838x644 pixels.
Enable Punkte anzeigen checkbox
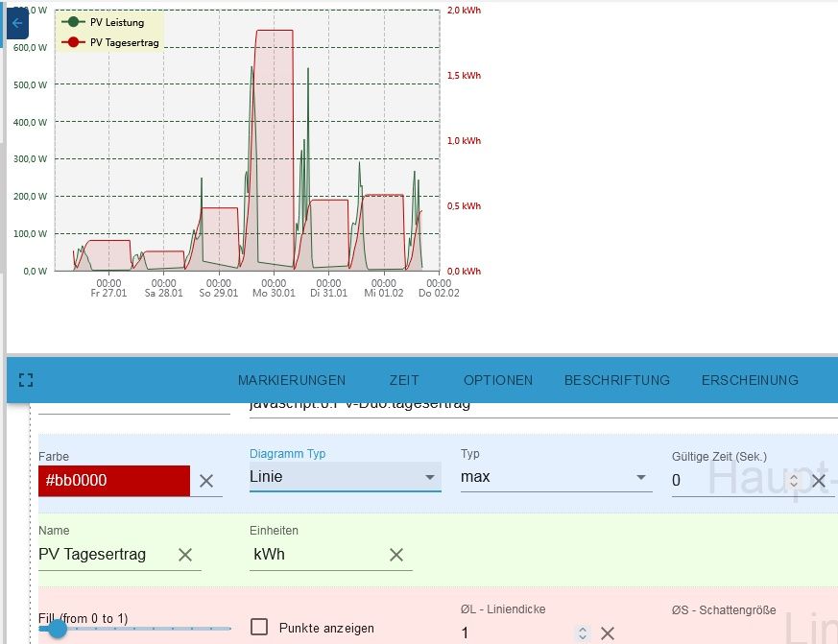259,627
